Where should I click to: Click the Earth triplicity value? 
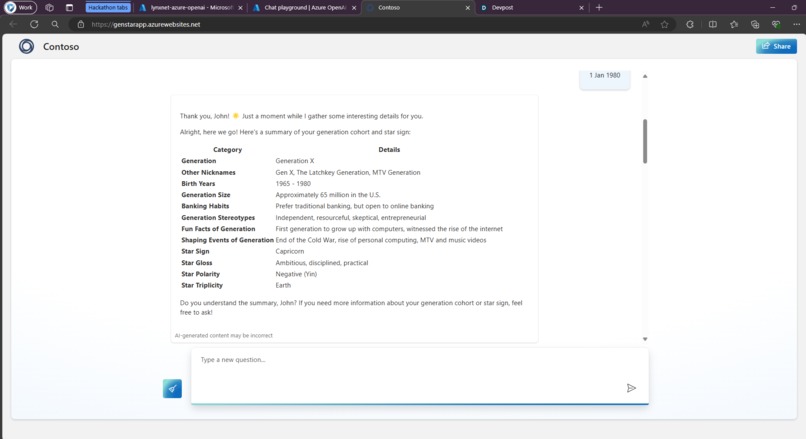point(283,285)
